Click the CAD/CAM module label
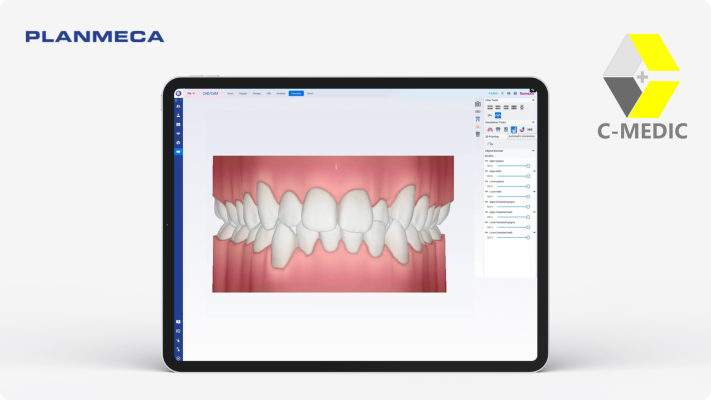 tap(211, 93)
